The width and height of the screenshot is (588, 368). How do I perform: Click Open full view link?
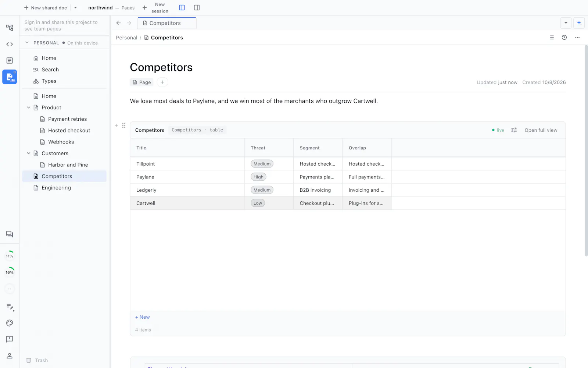pos(541,130)
